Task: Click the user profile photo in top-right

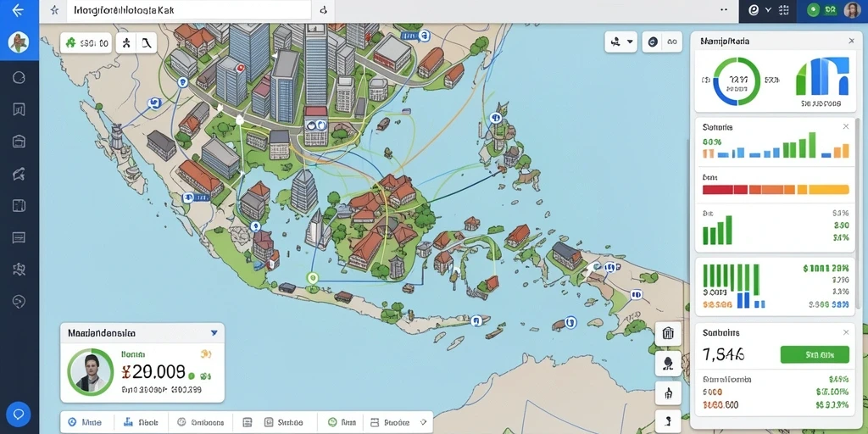Action: tap(852, 10)
